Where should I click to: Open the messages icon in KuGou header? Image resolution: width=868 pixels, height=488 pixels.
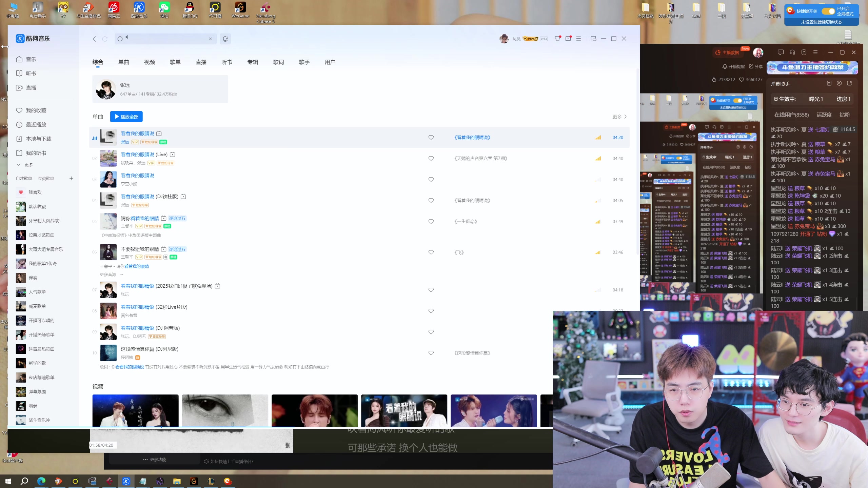(568, 39)
